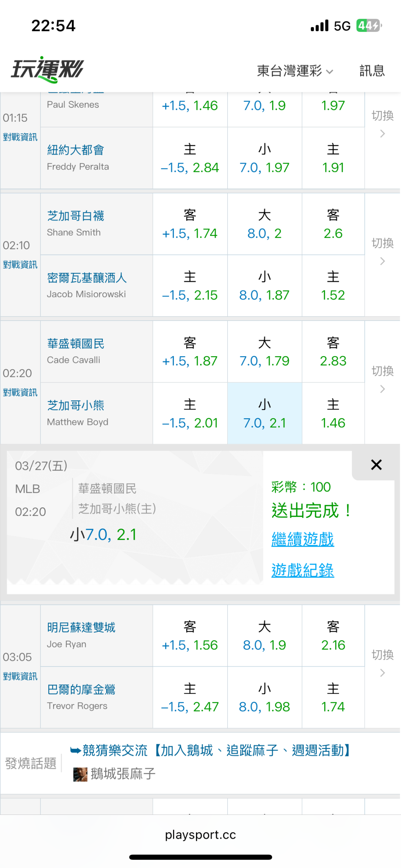Select the highlighted 小 7.0, 2.1 odds cell

(x=264, y=413)
